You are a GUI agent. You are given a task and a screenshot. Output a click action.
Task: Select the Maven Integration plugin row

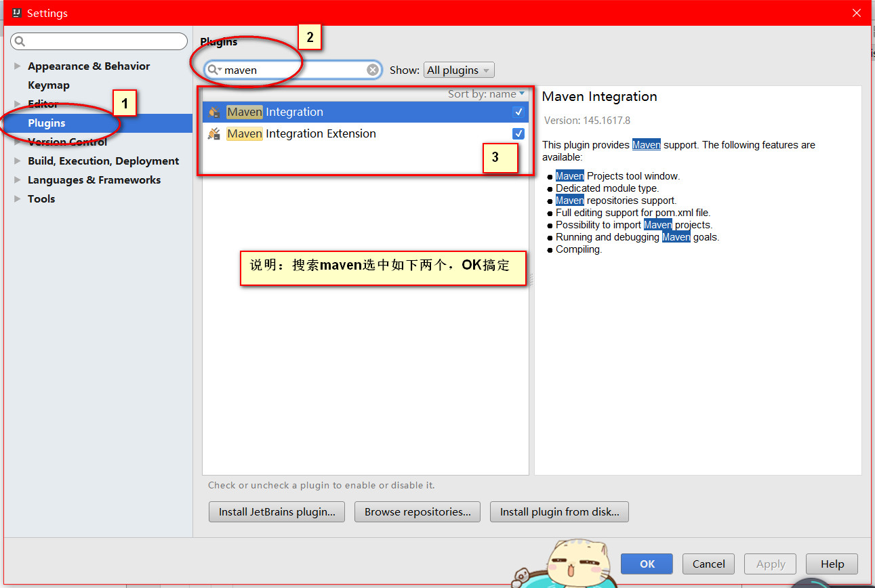coord(365,112)
